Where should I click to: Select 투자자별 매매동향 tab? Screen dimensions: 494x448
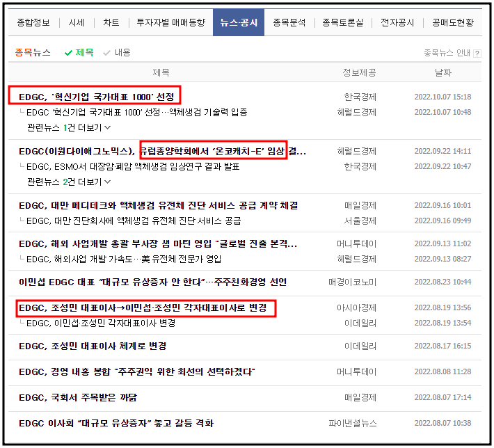click(x=171, y=22)
